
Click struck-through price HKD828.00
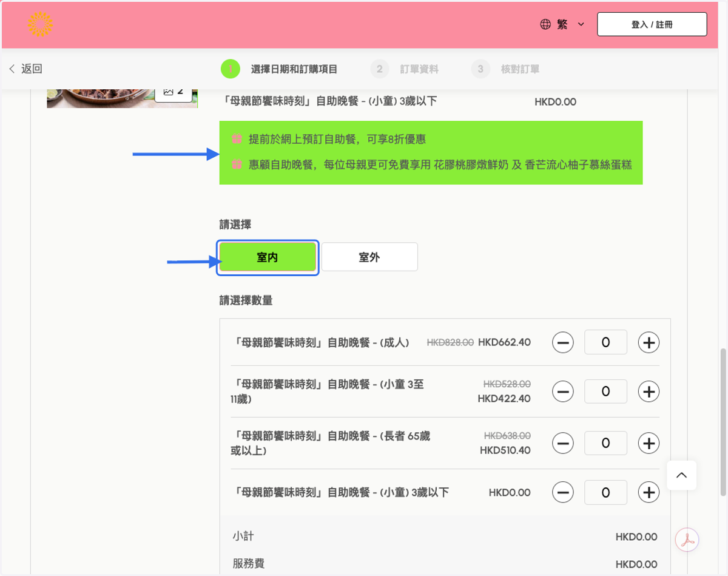(x=450, y=342)
